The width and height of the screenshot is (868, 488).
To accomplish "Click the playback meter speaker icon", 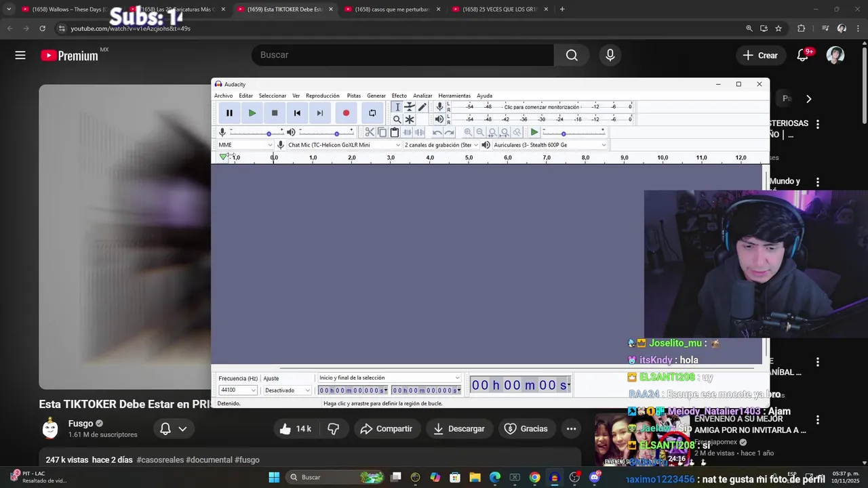I will (439, 119).
